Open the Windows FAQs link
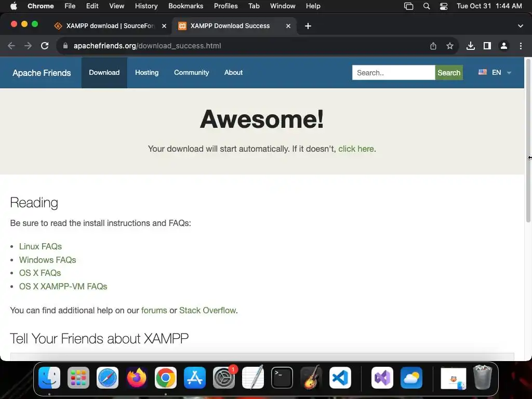 click(x=47, y=260)
